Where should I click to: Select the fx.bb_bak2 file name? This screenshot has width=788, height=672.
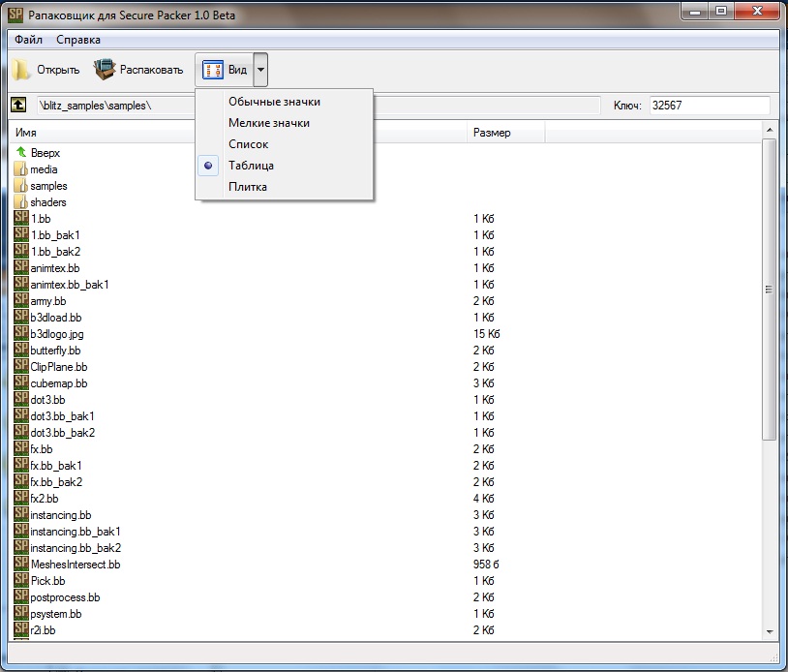tap(56, 482)
